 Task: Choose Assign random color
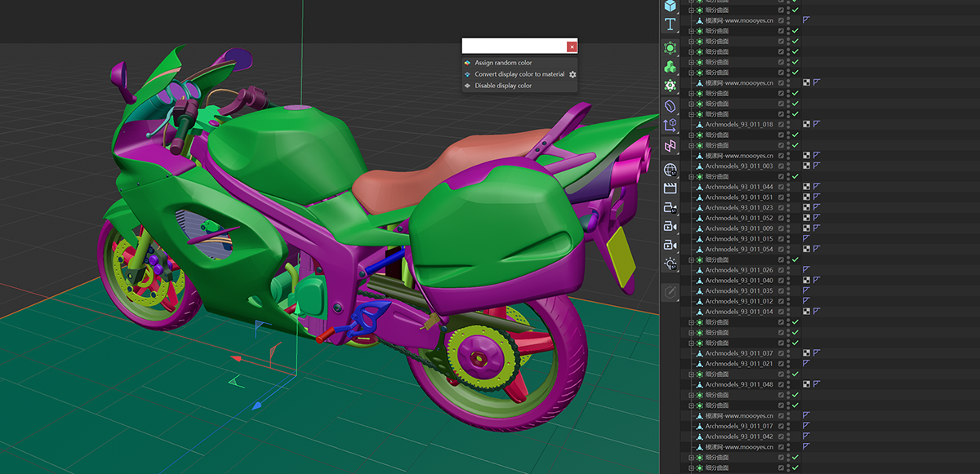503,63
